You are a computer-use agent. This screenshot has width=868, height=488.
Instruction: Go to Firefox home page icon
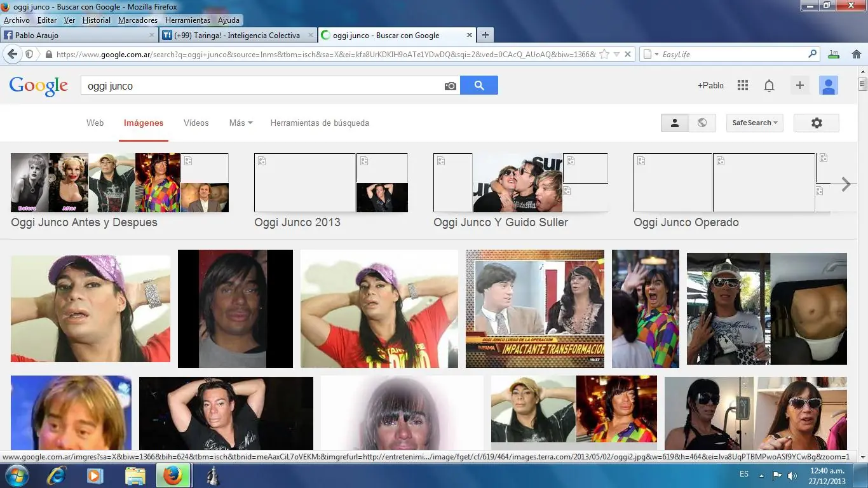[x=856, y=55]
